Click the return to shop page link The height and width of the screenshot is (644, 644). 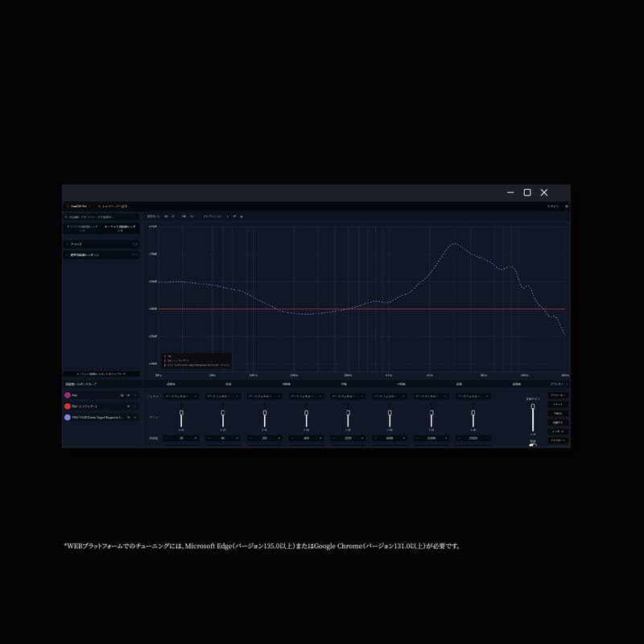click(113, 206)
